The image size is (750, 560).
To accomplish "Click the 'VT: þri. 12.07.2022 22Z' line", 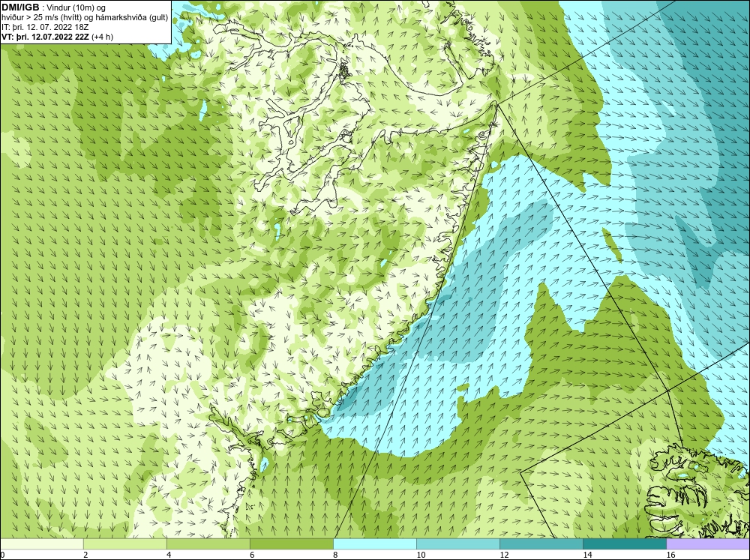I will tap(58, 37).
